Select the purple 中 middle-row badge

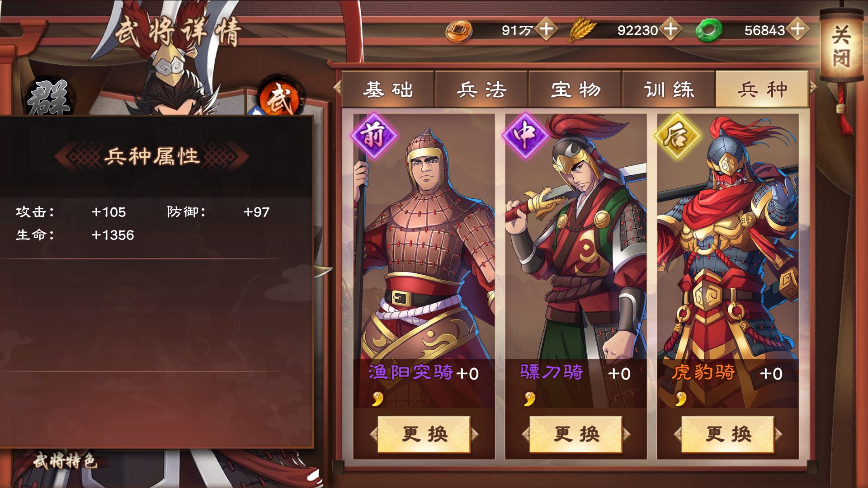(x=525, y=135)
